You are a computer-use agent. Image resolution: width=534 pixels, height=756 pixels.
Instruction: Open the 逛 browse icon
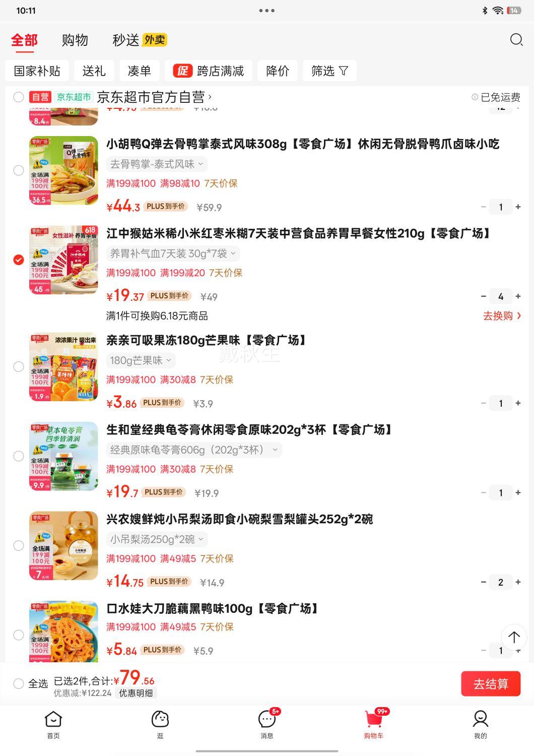160,725
